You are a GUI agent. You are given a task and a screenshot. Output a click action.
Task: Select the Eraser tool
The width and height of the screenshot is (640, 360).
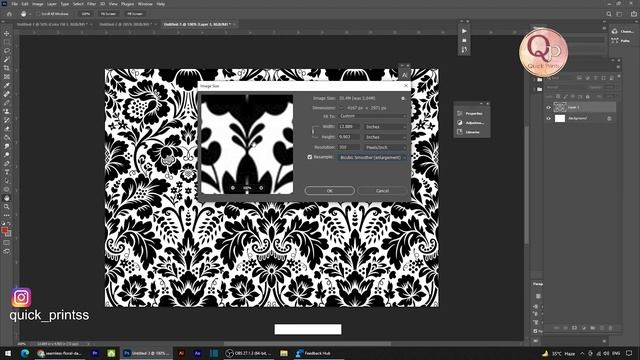[x=7, y=129]
